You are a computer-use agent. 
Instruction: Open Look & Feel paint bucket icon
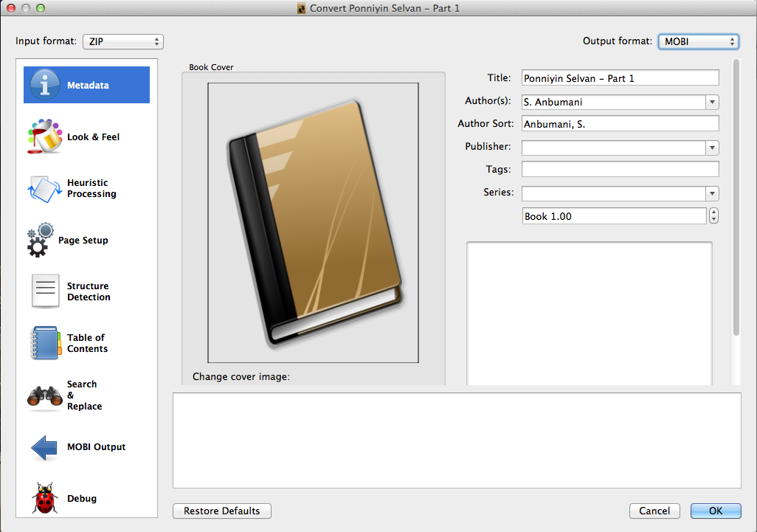(x=45, y=137)
